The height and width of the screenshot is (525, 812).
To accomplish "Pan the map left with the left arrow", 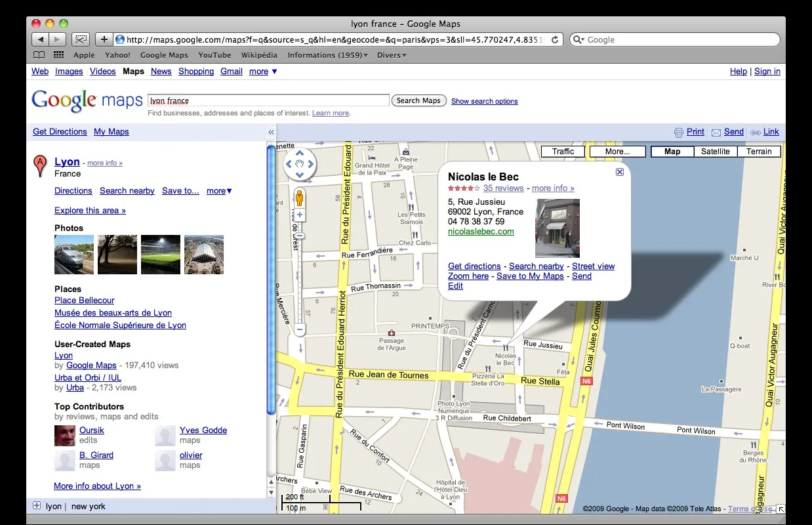I will point(289,164).
